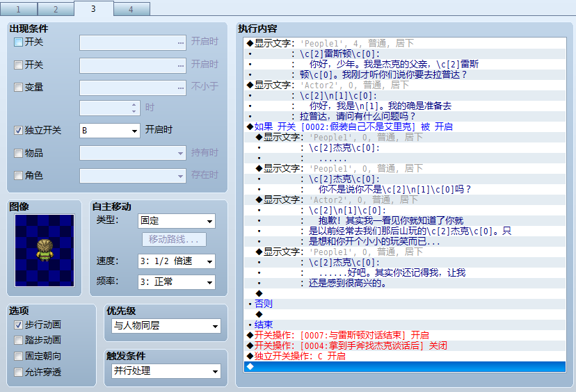Select event page tab 3

93,8
